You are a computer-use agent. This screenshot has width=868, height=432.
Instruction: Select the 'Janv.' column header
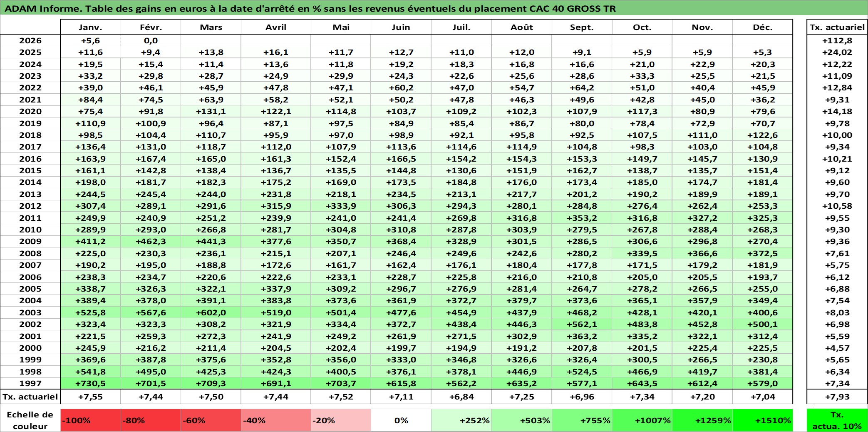coord(90,27)
